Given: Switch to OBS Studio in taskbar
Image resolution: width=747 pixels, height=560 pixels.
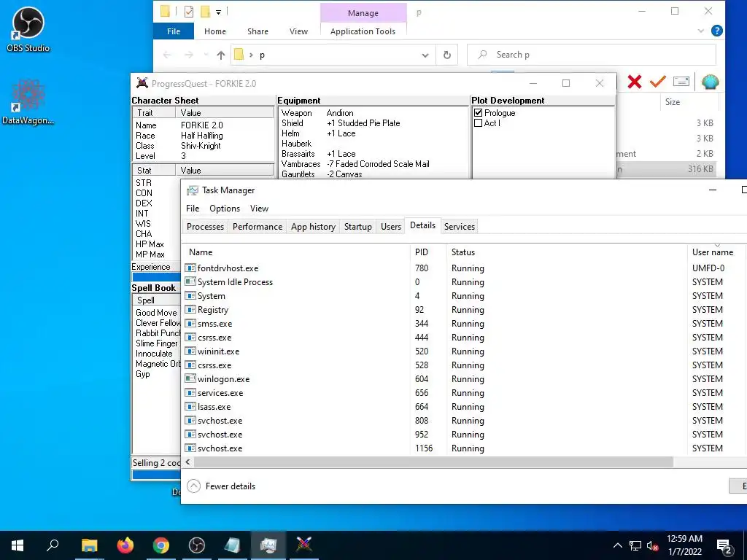Looking at the screenshot, I should (x=197, y=545).
